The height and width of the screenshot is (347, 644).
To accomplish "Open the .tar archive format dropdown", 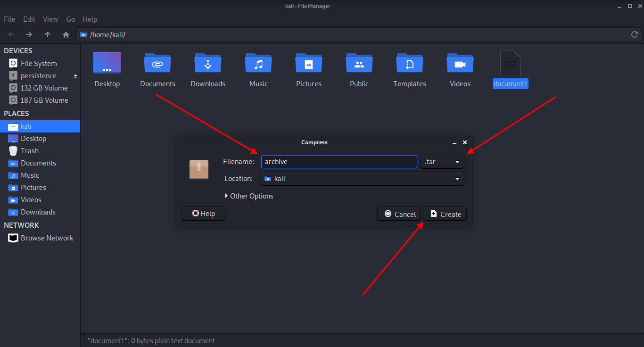I will pos(442,162).
